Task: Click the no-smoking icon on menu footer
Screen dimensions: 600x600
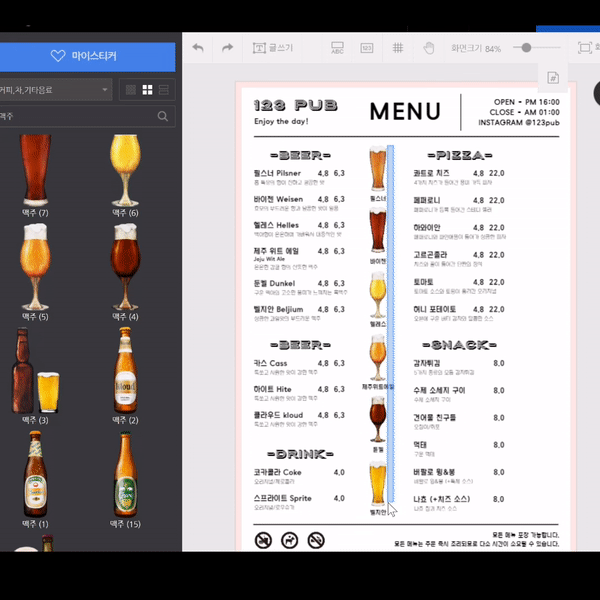Action: [263, 541]
